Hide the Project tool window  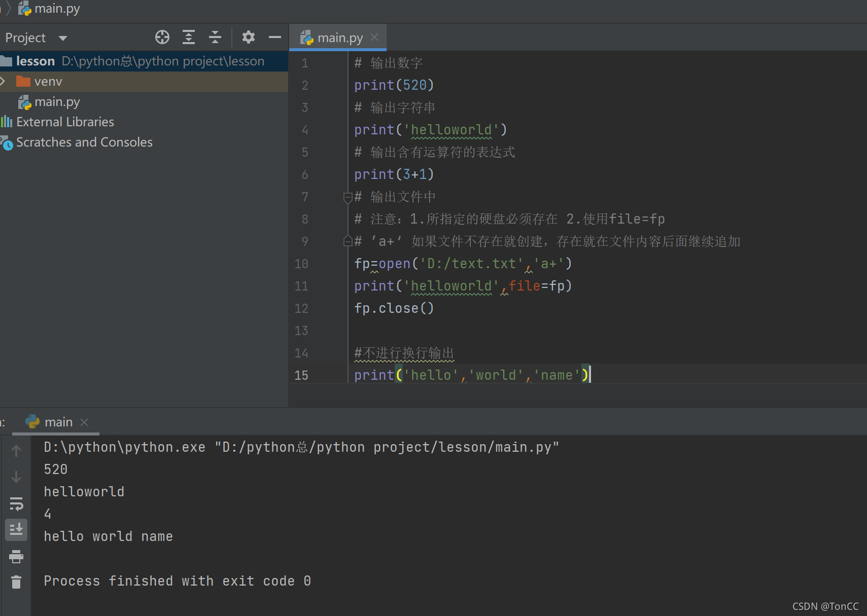[x=275, y=37]
